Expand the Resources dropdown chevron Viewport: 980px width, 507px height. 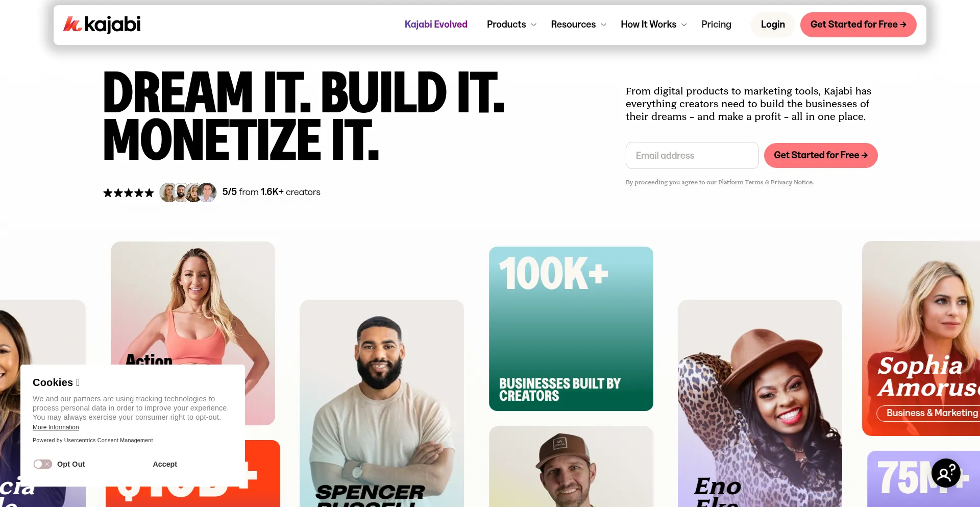[x=604, y=25]
